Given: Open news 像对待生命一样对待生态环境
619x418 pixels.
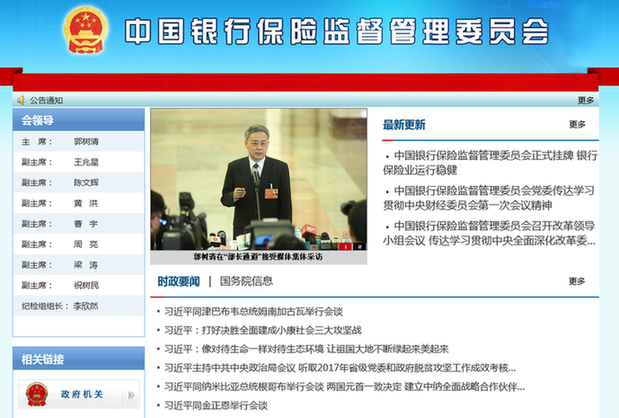Looking at the screenshot, I should [306, 349].
